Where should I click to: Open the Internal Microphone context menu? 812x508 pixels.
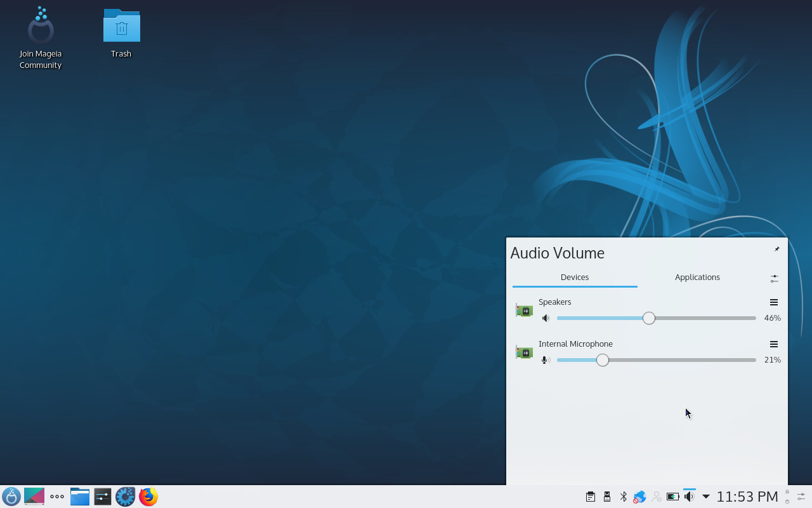773,344
